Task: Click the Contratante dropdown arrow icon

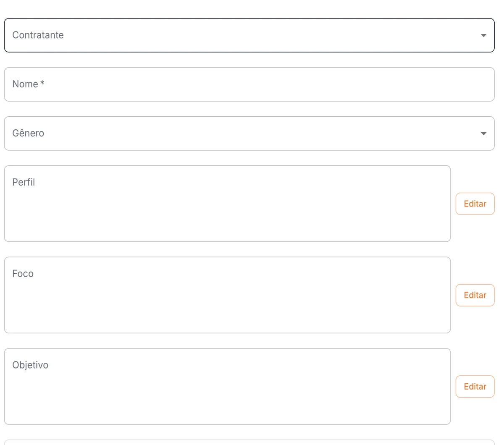Action: 483,36
